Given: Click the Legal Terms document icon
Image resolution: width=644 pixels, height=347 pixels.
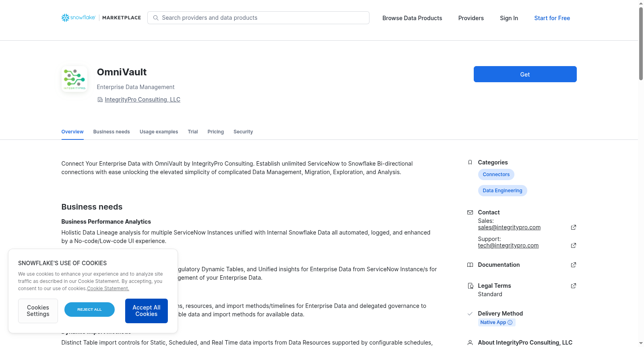Looking at the screenshot, I should (470, 286).
